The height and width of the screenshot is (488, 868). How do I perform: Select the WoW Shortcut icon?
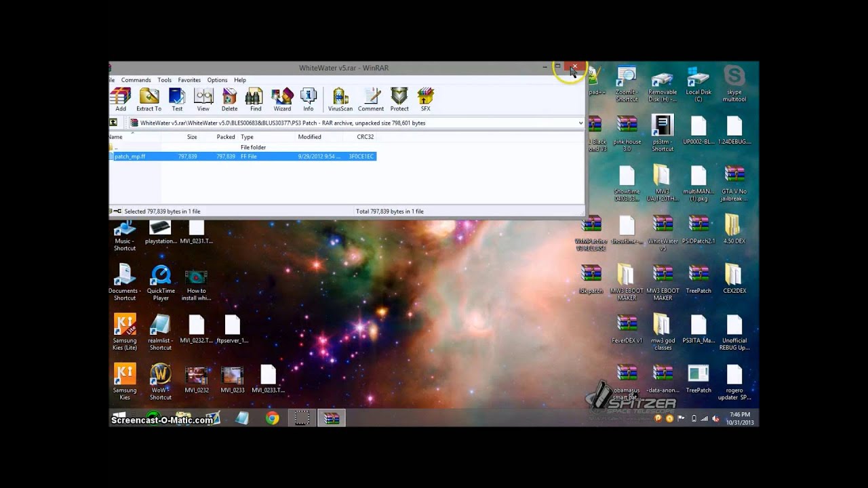coord(161,382)
